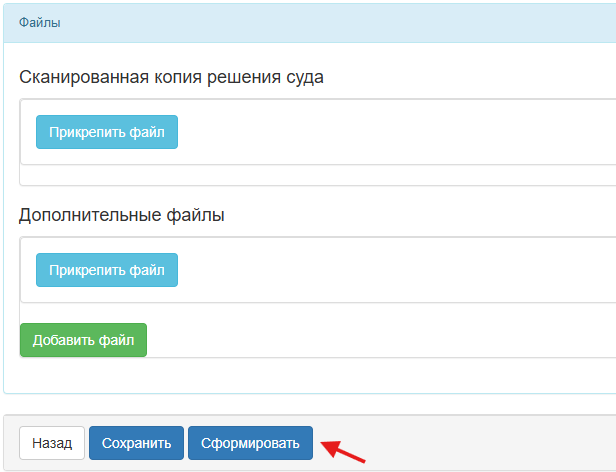Image resolution: width=616 pixels, height=472 pixels.
Task: Click the Дополнительные файлы section label
Action: pos(122,215)
